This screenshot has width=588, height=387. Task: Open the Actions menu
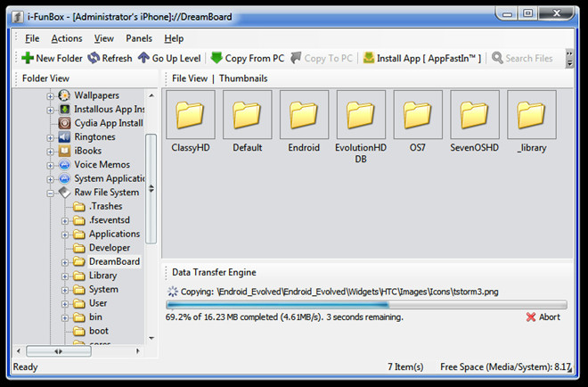point(67,38)
